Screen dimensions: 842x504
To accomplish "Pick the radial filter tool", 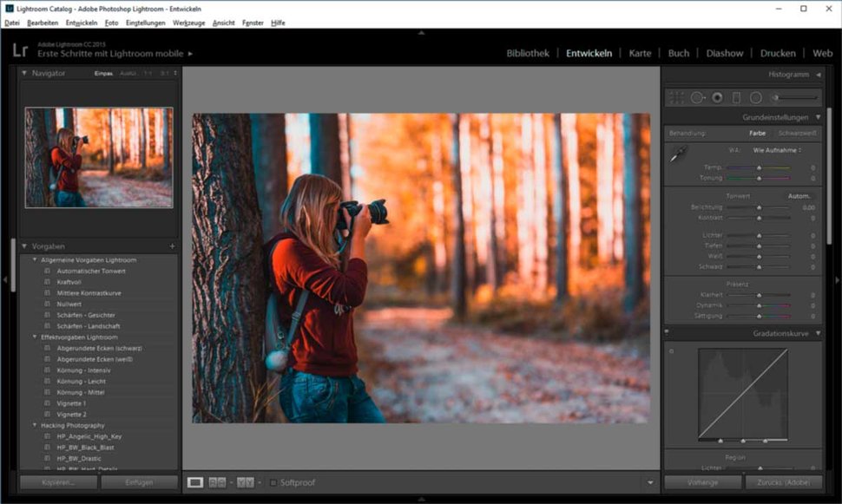I will [756, 98].
